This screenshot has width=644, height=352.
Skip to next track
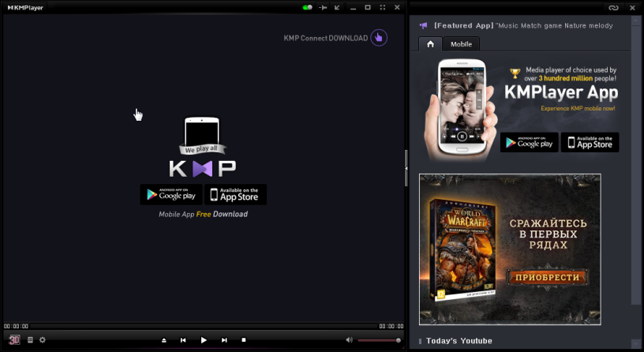pyautogui.click(x=224, y=340)
